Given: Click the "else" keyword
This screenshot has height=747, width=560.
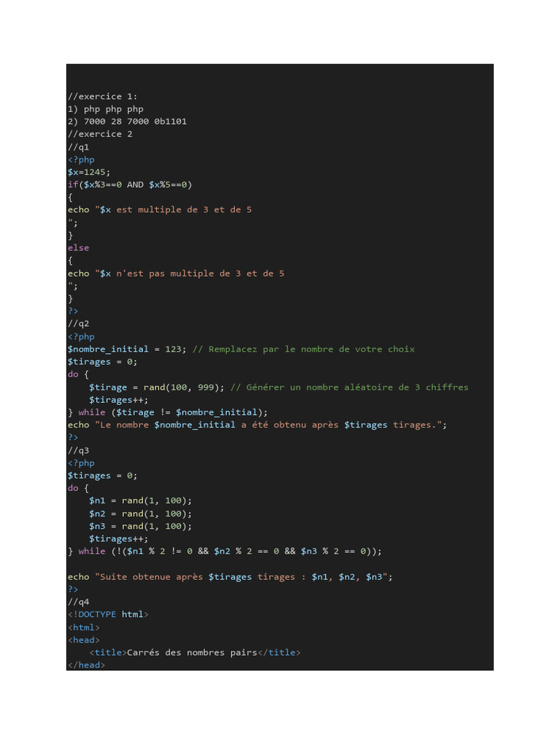Looking at the screenshot, I should [78, 248].
